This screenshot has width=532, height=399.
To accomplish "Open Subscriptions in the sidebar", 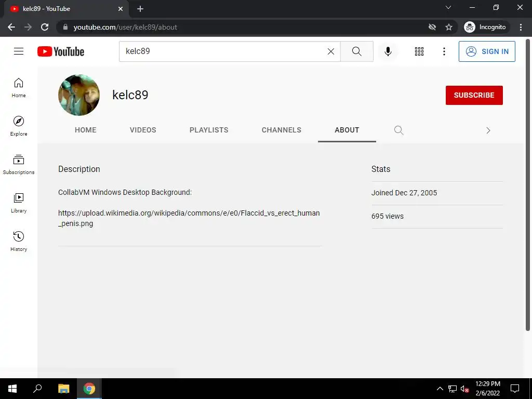I will pyautogui.click(x=19, y=165).
